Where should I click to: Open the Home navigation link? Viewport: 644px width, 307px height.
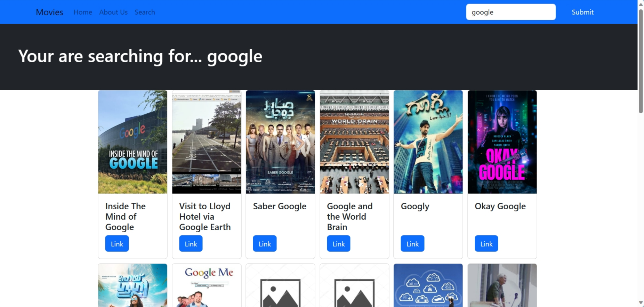(83, 12)
